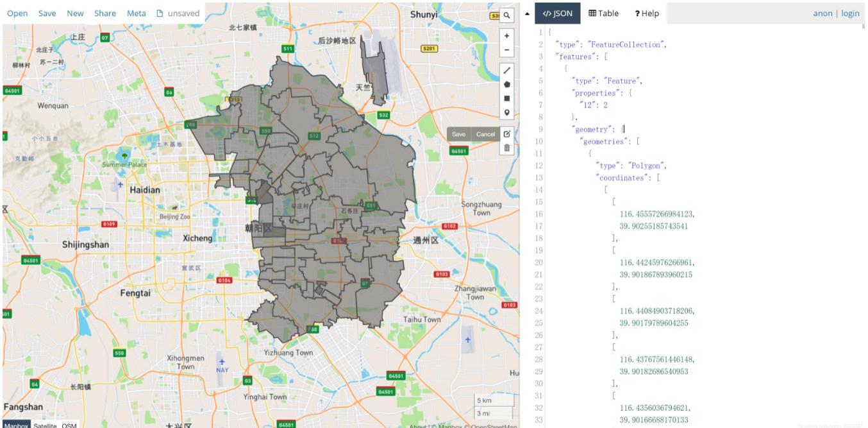The image size is (868, 428).
Task: Zoom out using the minus control
Action: [x=506, y=49]
